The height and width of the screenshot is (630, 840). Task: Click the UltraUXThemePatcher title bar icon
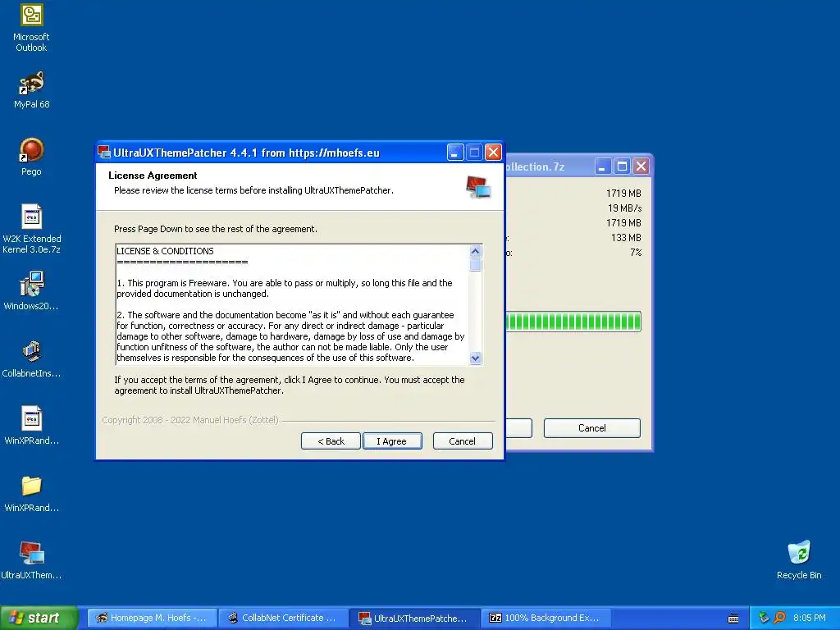104,153
